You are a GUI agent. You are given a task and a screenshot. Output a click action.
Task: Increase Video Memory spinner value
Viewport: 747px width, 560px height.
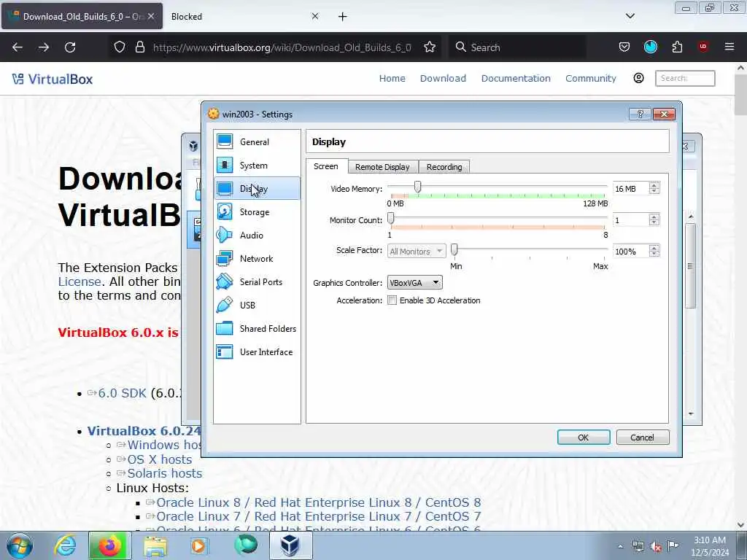tap(654, 185)
